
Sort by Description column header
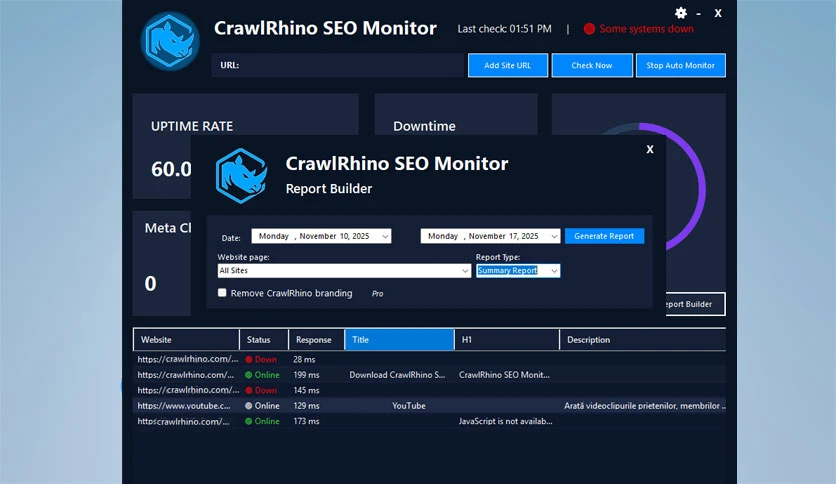point(643,340)
